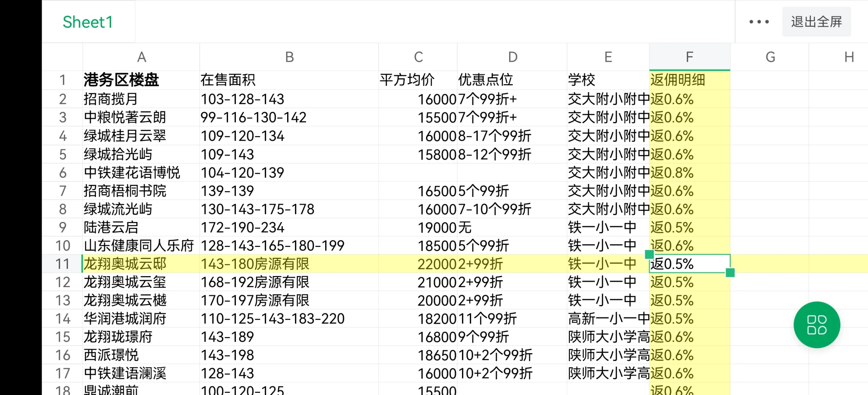868x395 pixels.
Task: Click header cell 在售面积
Action: [289, 80]
